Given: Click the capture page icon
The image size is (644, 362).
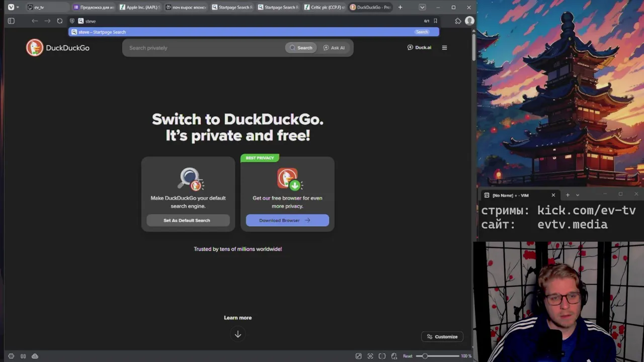Looking at the screenshot, I should coord(370,356).
